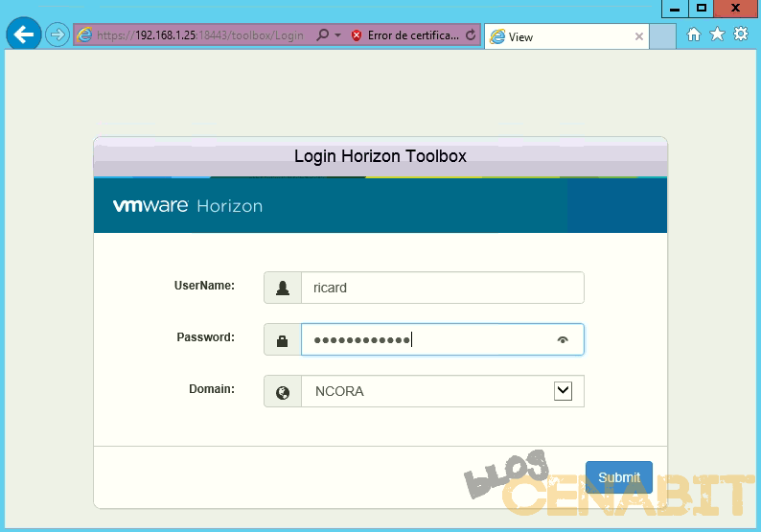
Task: Minimize the browser window
Action: tap(675, 9)
